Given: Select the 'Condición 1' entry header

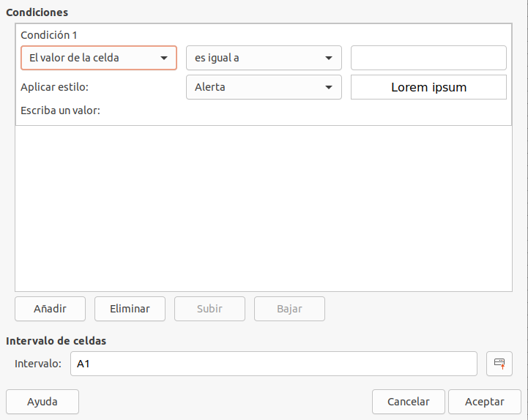Looking at the screenshot, I should click(49, 35).
